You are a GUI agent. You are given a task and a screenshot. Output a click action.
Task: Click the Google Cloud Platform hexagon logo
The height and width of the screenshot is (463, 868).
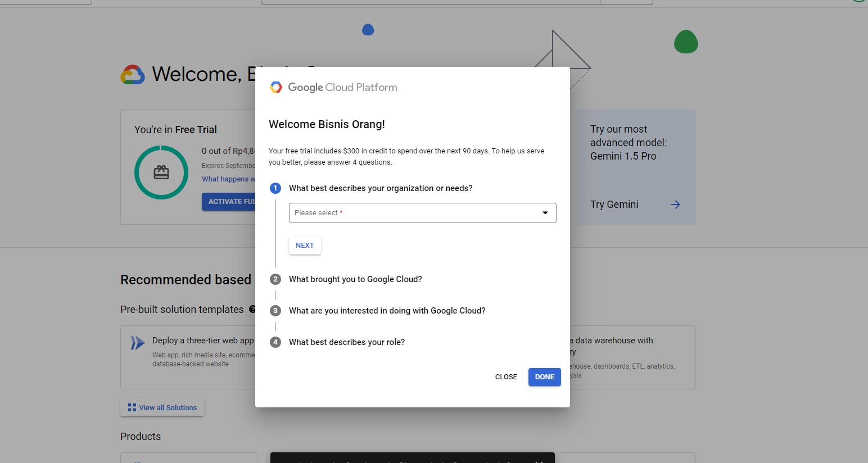point(276,87)
